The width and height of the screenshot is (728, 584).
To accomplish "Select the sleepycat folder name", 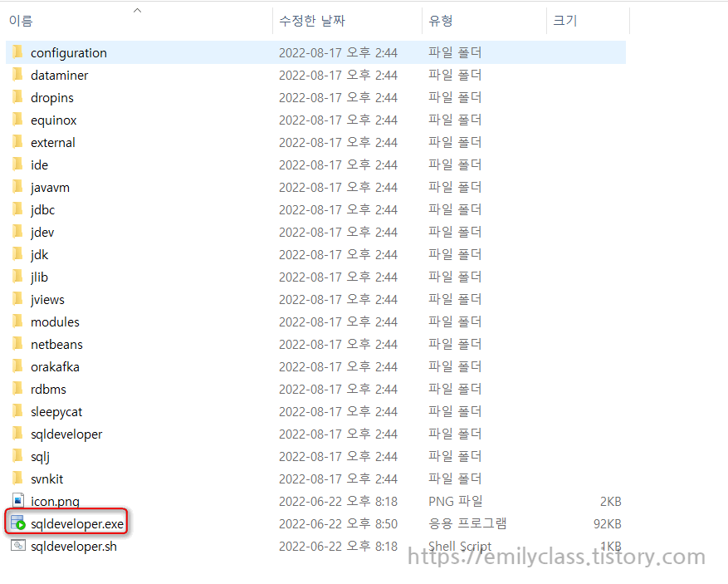I will click(56, 412).
